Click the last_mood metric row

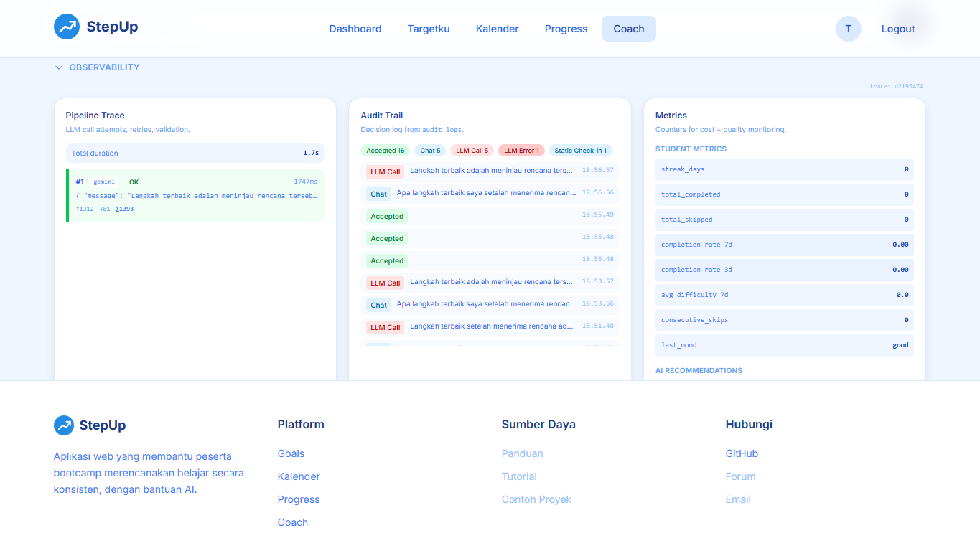(x=785, y=345)
